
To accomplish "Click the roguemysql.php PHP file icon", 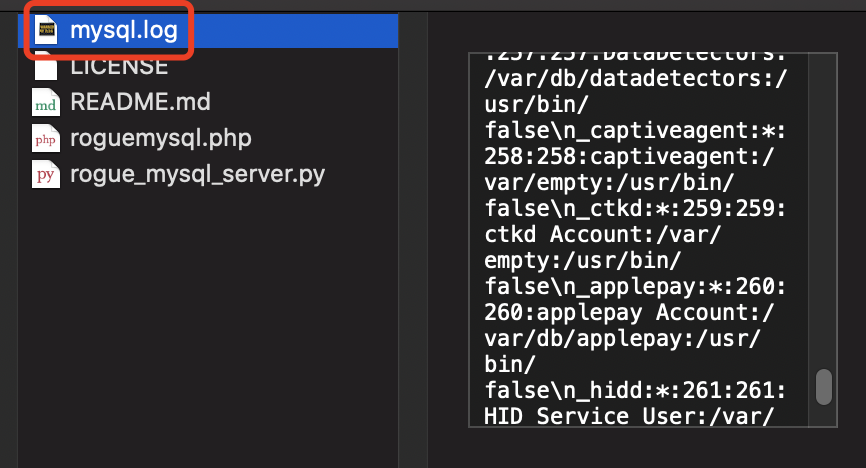I will pos(47,138).
